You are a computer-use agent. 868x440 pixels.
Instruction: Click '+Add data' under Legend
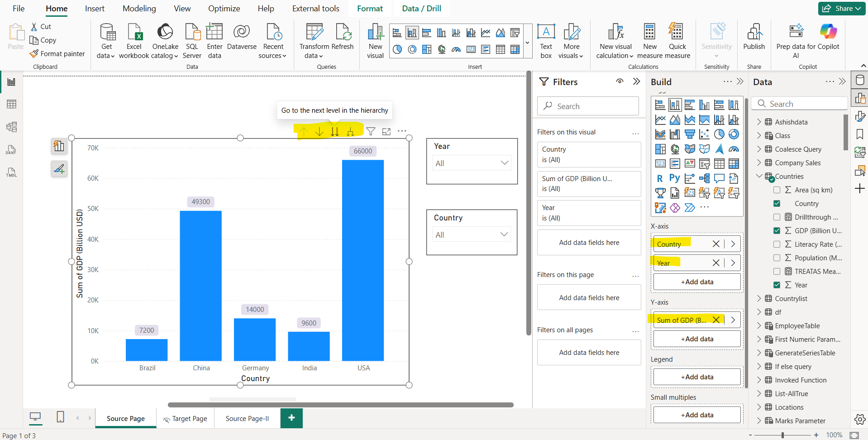[696, 376]
